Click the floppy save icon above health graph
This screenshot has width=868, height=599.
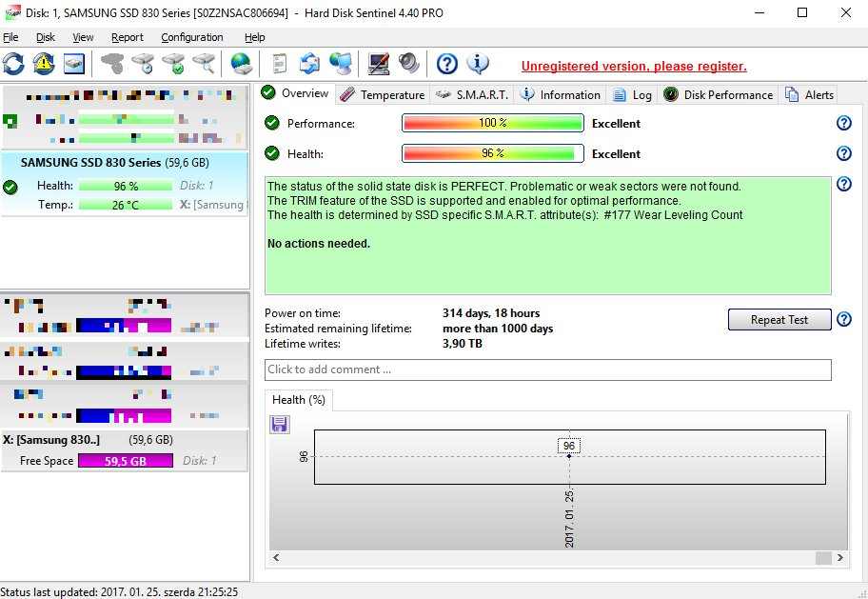tap(280, 425)
